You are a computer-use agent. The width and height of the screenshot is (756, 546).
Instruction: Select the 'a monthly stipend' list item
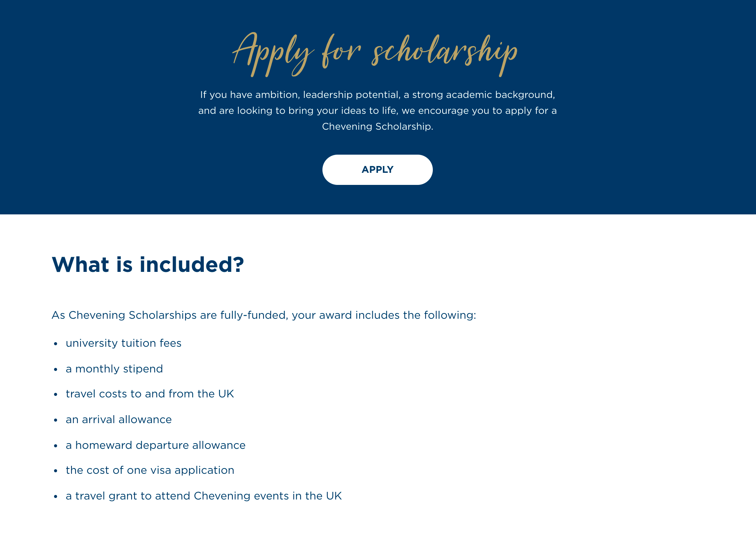click(114, 369)
